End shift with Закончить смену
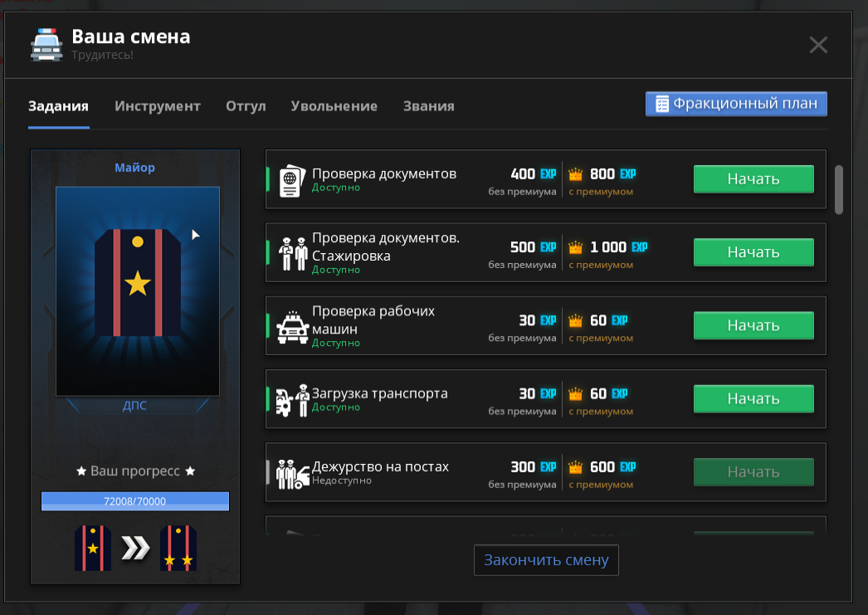The width and height of the screenshot is (868, 615). click(x=546, y=560)
